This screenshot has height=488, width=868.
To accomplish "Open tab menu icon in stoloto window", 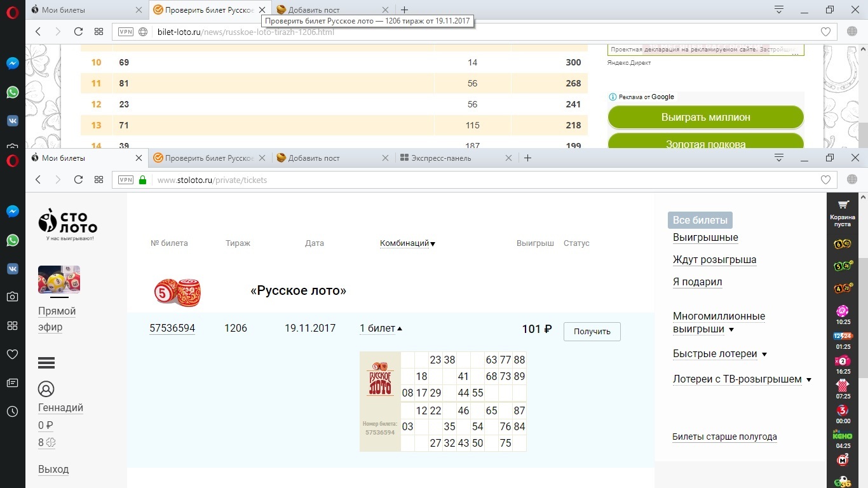I will click(x=780, y=158).
